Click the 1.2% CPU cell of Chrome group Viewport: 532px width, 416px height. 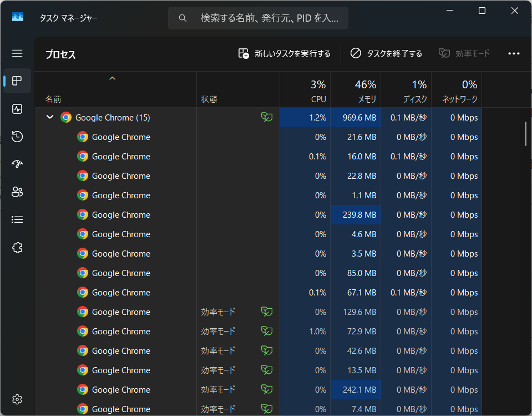(305, 118)
